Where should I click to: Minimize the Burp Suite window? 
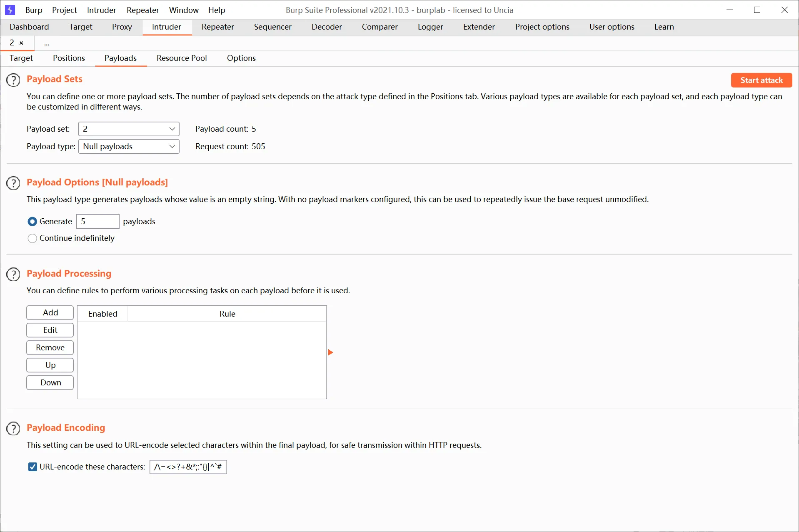pyautogui.click(x=729, y=10)
